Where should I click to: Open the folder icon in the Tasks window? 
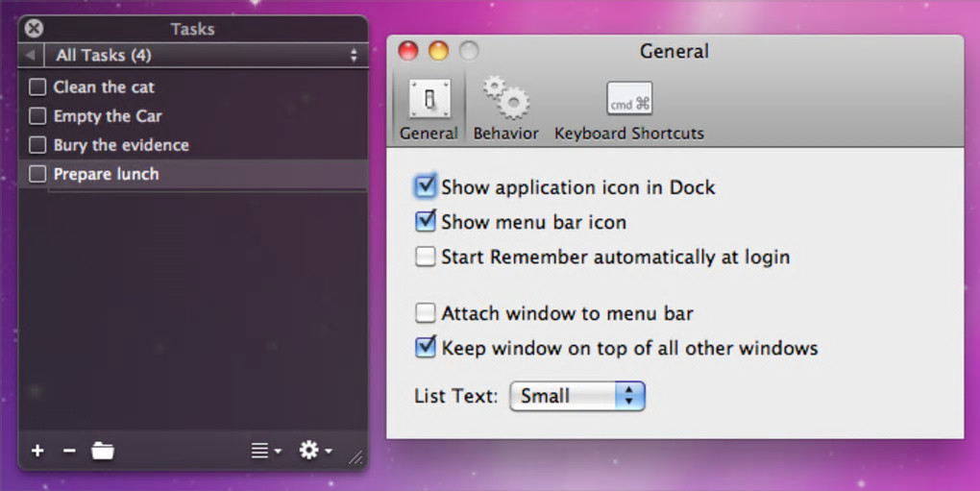pos(103,451)
